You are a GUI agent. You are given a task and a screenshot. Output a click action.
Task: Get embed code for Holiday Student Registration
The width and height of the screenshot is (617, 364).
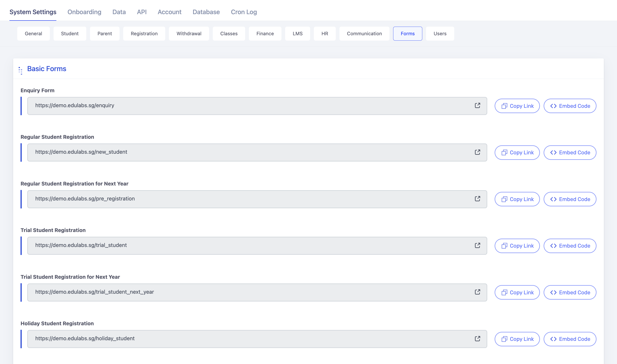point(570,339)
